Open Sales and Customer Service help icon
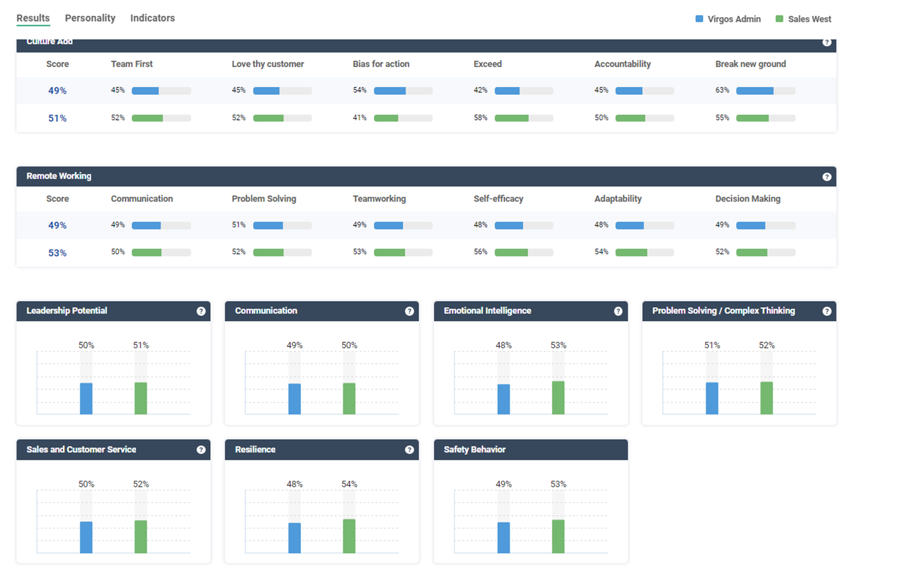 click(201, 450)
